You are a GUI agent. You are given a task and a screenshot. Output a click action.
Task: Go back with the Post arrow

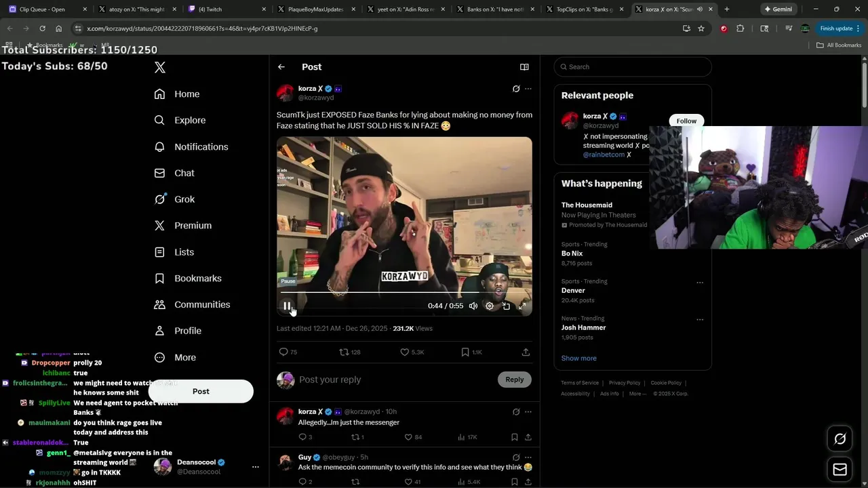[281, 67]
